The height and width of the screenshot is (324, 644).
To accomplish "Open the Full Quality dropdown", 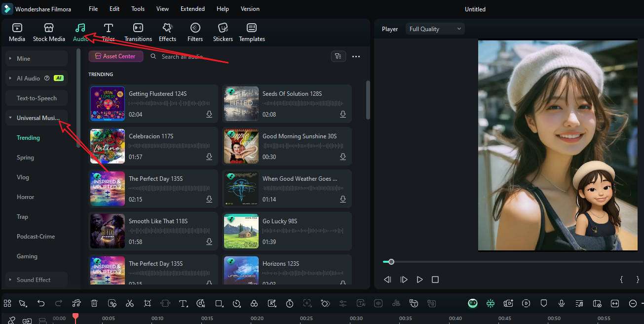I will [x=435, y=29].
